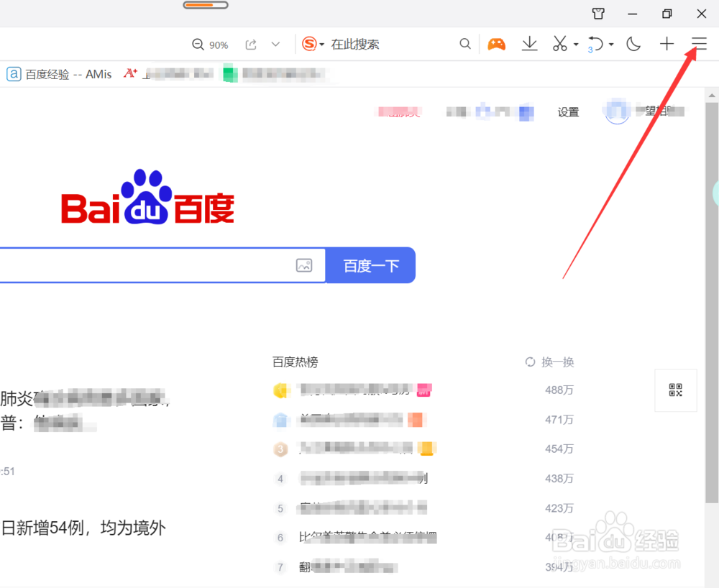Click the scissors screenshot tool icon
The height and width of the screenshot is (588, 719).
[559, 44]
